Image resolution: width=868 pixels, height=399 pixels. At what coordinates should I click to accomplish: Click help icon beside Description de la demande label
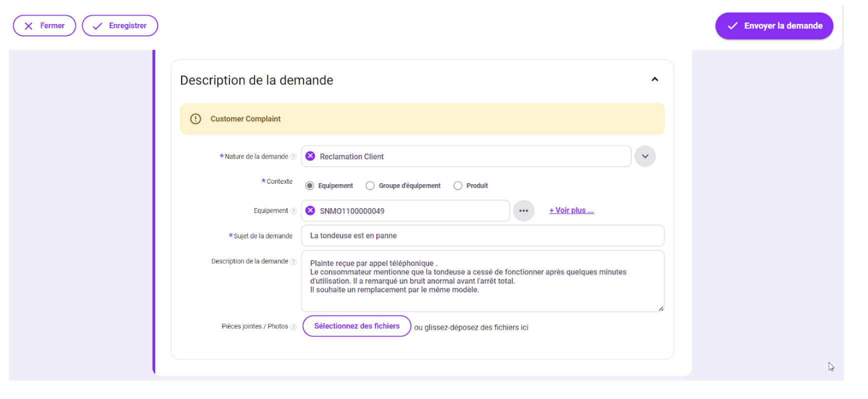tap(294, 261)
